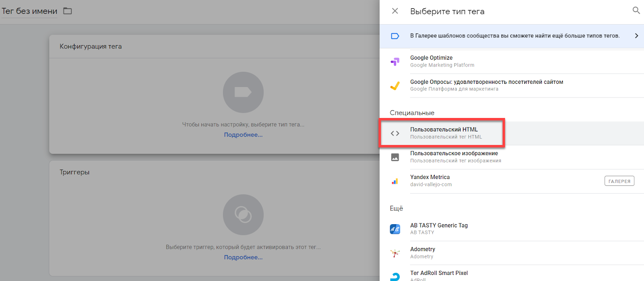This screenshot has height=281, width=644.
Task: Select the Yandex Metrica tag type
Action: point(512,181)
